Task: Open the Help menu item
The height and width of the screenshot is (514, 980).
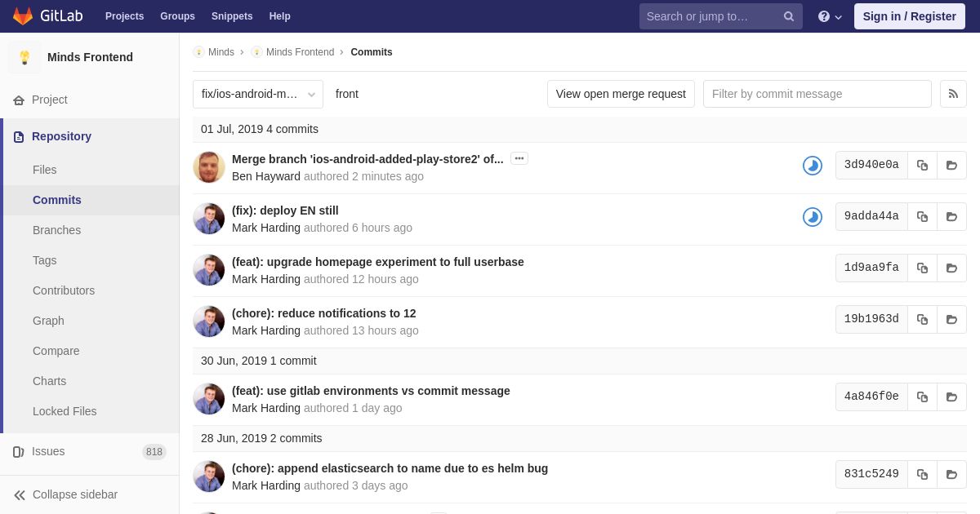Action: [x=280, y=16]
